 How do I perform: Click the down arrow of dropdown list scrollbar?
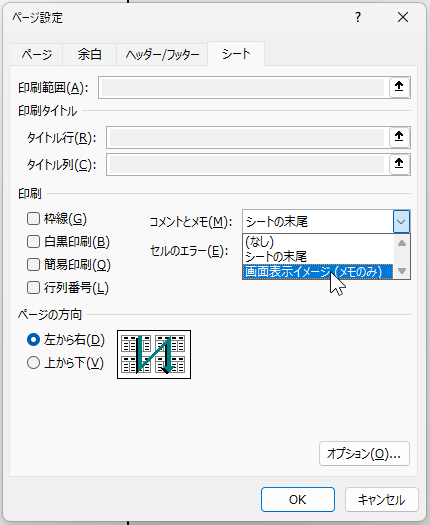pos(402,271)
